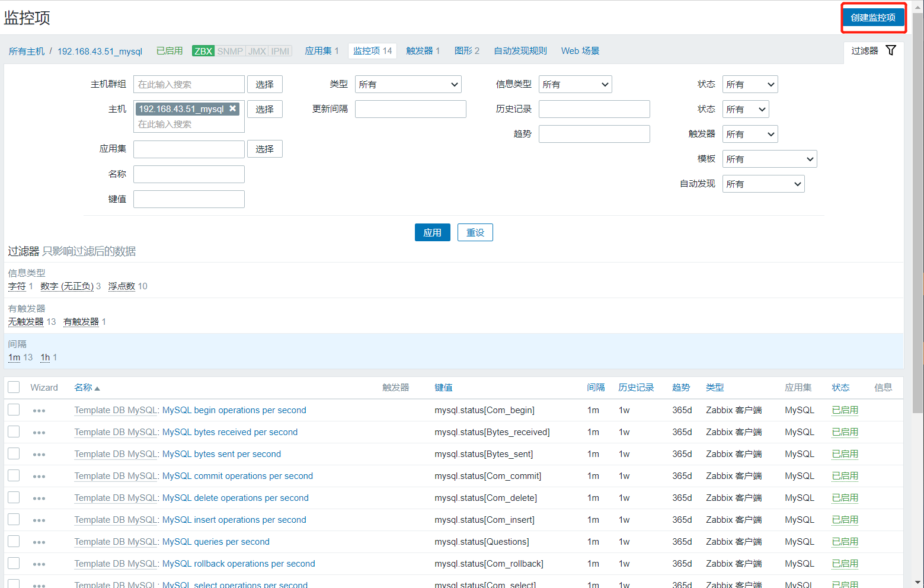Viewport: 924px width, 588px height.
Task: Check the MySQL bytes received row checkbox
Action: 14,432
